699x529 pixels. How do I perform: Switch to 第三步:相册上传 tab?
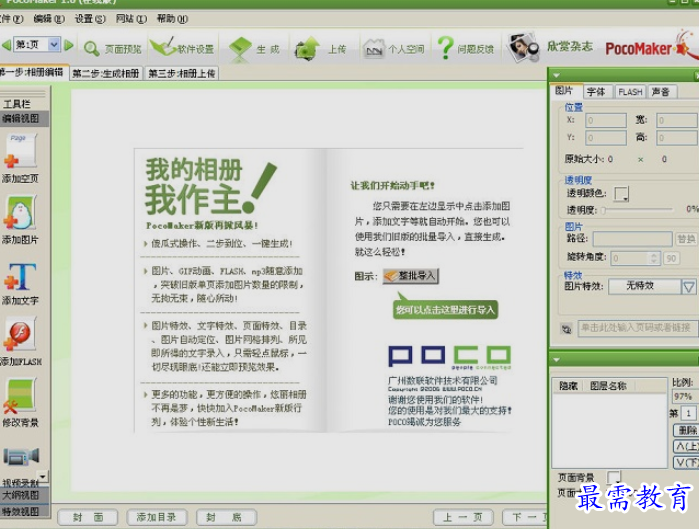(182, 73)
